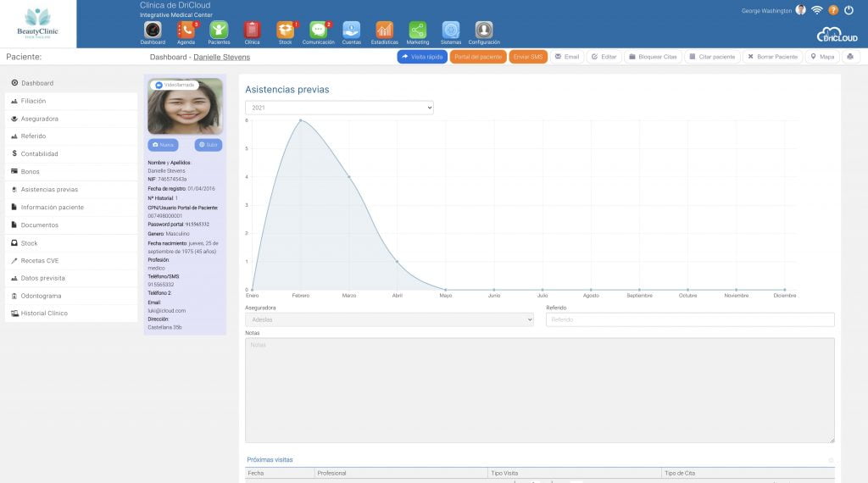Open the Agenda phone icon
868x483 pixels.
[x=186, y=30]
